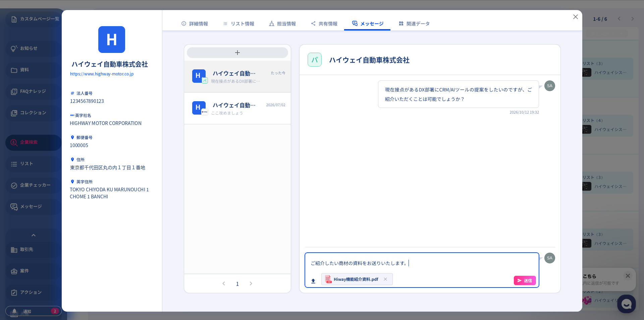Click the upload attachment icon

coord(313,281)
